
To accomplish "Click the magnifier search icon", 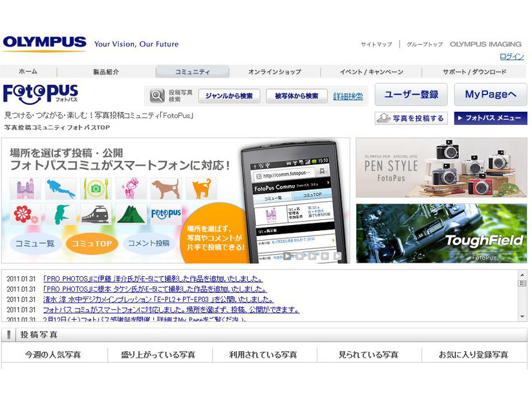I will pos(157,96).
